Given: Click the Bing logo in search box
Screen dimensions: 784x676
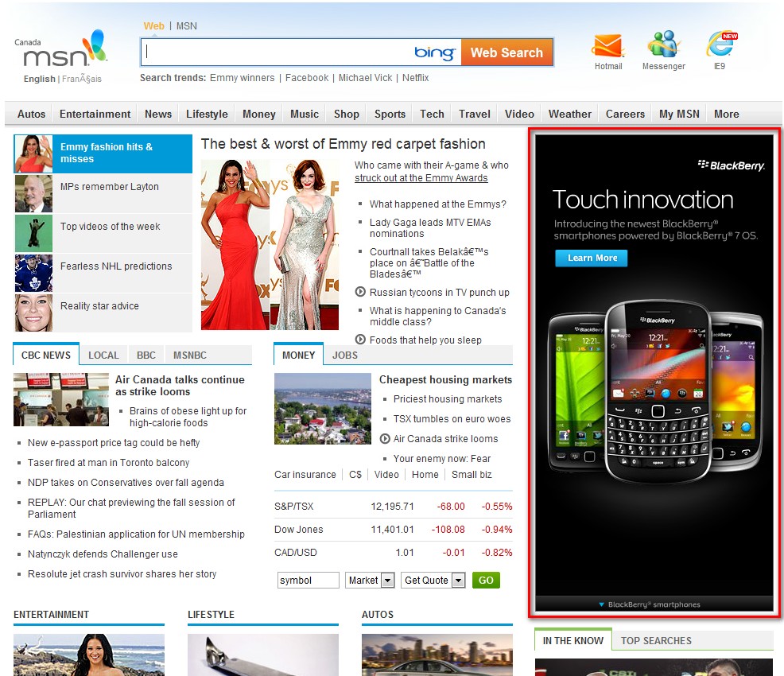Looking at the screenshot, I should click(434, 52).
